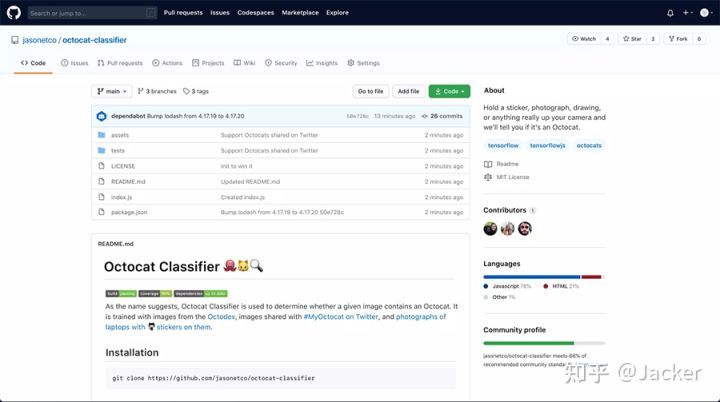Viewport: 720px width, 402px height.
Task: View the 3 branches link
Action: pyautogui.click(x=157, y=91)
